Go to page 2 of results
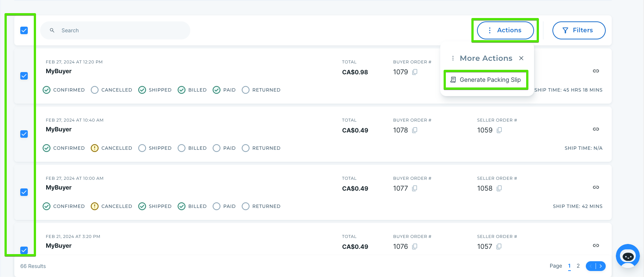644x277 pixels. pyautogui.click(x=578, y=266)
